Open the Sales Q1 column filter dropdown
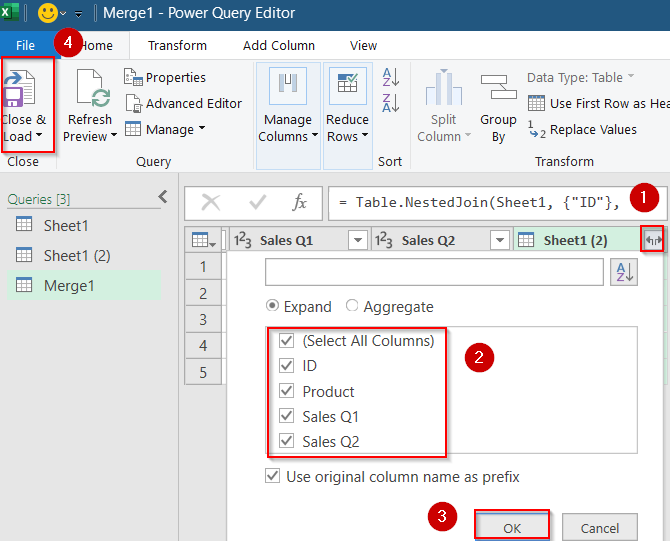Image resolution: width=670 pixels, height=541 pixels. (x=358, y=240)
